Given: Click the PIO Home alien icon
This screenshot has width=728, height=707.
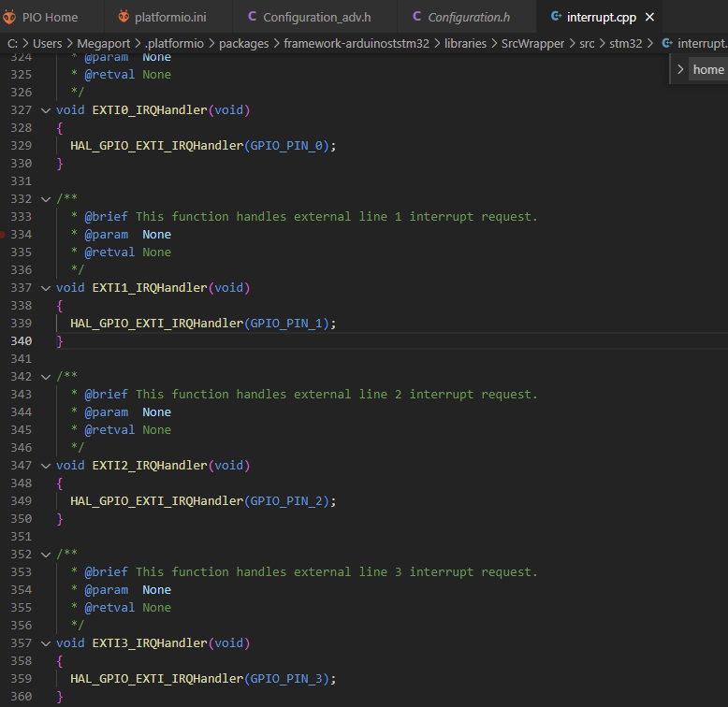Looking at the screenshot, I should coord(10,17).
